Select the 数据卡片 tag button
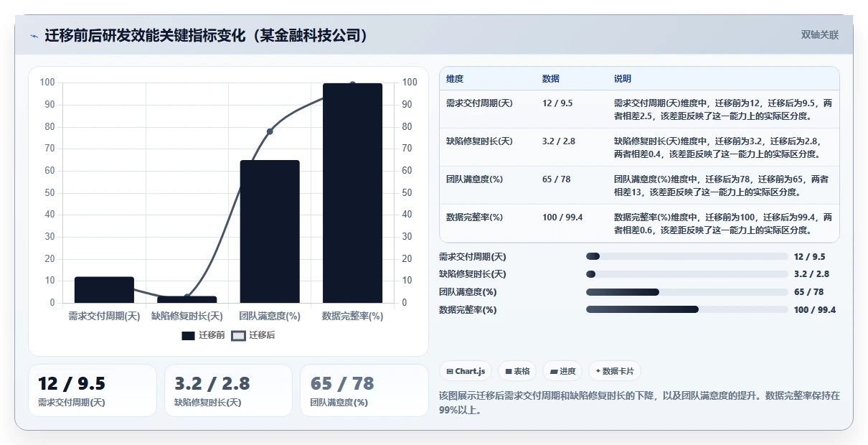This screenshot has height=445, width=868. point(614,371)
